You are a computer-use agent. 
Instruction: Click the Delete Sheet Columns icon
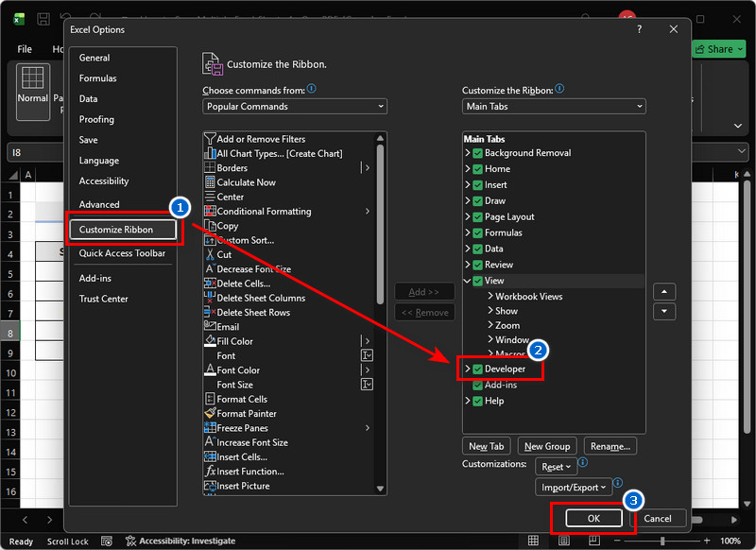click(x=210, y=298)
